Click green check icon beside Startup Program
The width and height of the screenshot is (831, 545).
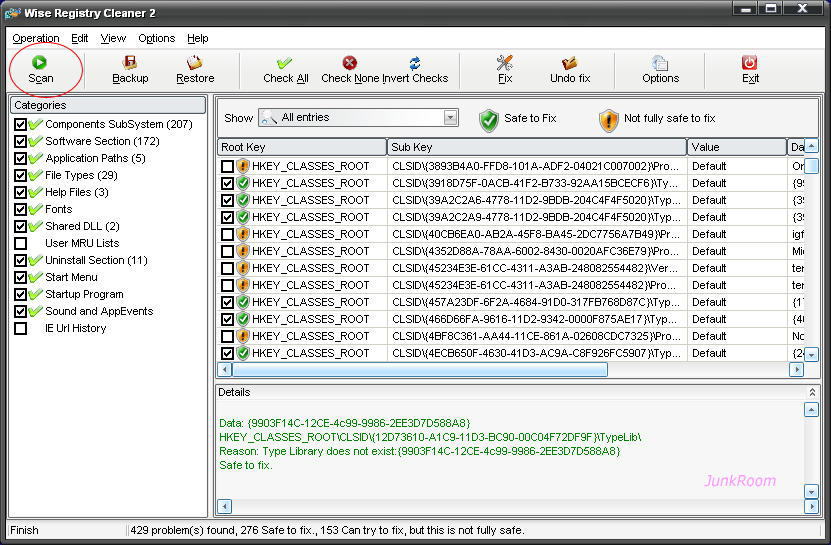pos(36,294)
